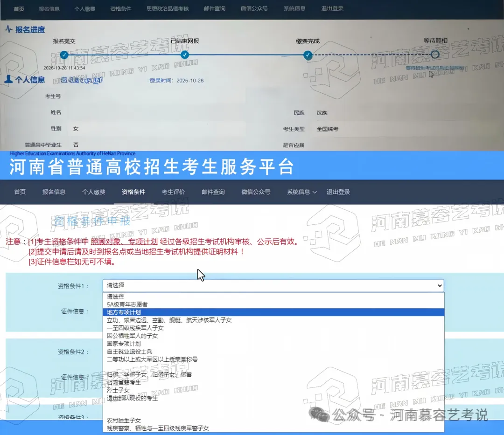
Task: Click the empty circle under 等待照相
Action: tap(435, 55)
